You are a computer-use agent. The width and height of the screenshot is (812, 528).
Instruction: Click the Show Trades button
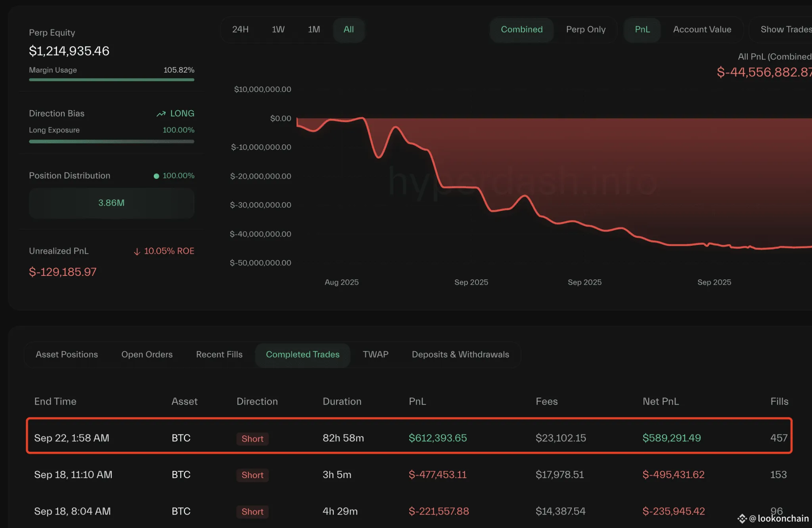click(x=785, y=30)
